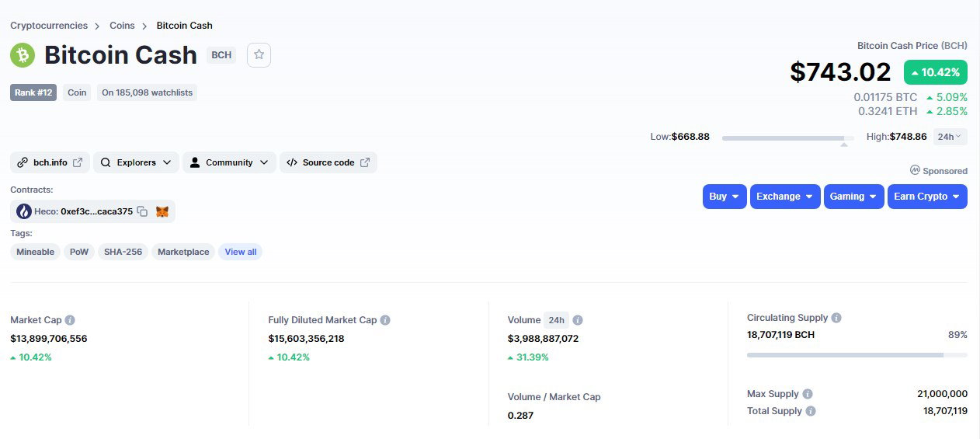Open the Source code link
The width and height of the screenshot is (980, 439).
(328, 162)
